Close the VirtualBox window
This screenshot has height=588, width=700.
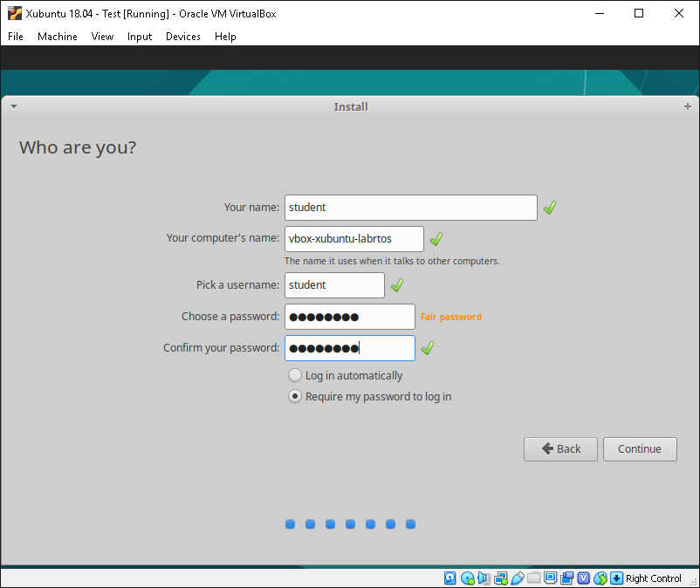(678, 13)
